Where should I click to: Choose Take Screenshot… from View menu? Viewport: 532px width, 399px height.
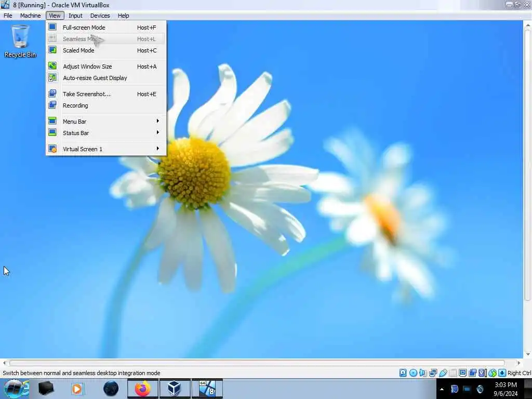pyautogui.click(x=106, y=94)
